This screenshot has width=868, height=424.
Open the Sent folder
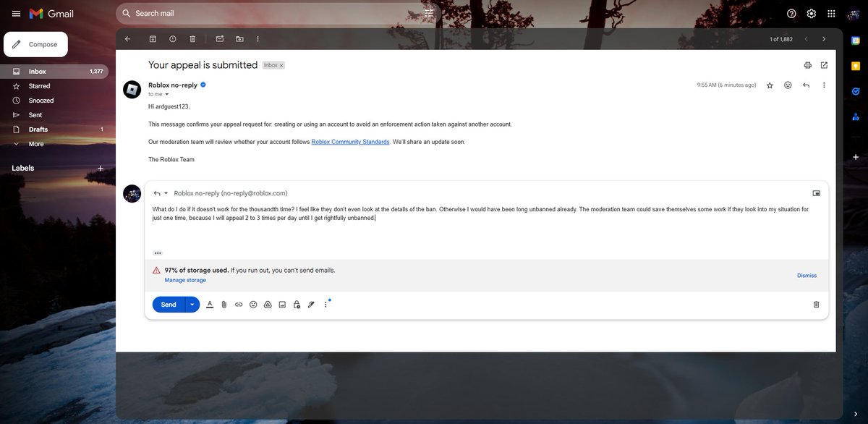coord(54,115)
